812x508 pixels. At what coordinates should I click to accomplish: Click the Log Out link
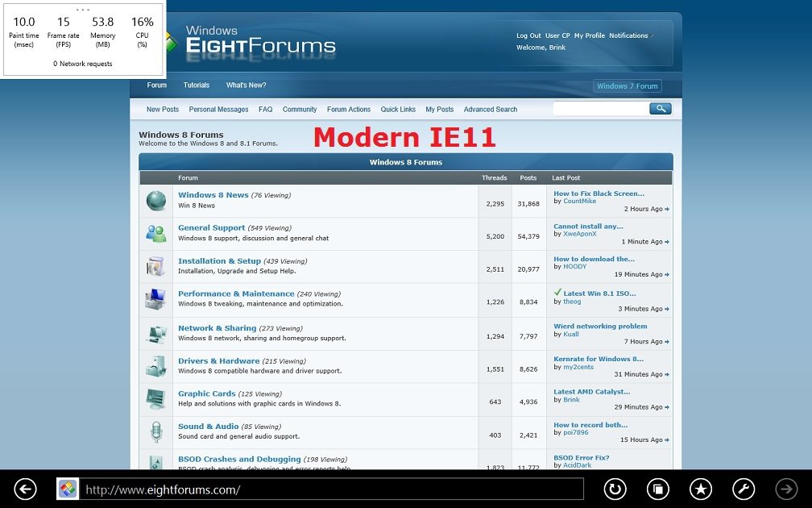coord(528,35)
